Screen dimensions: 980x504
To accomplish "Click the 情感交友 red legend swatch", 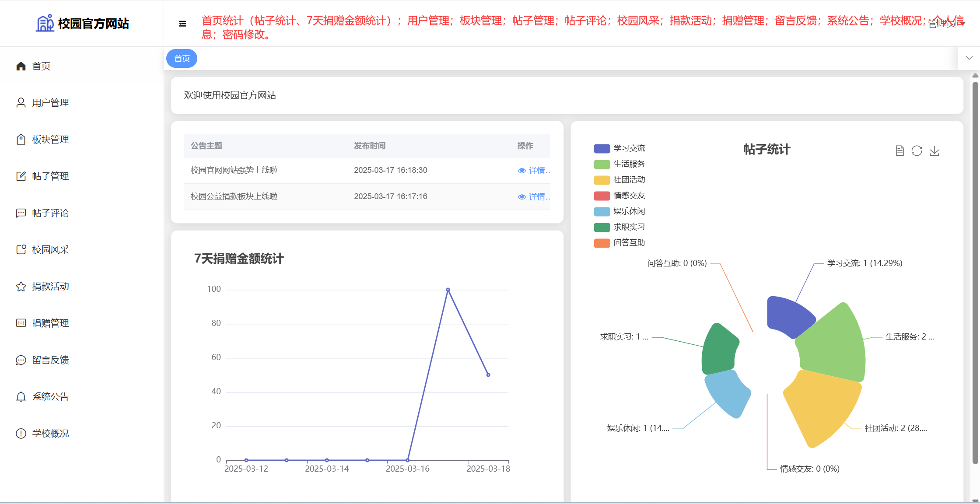I will pyautogui.click(x=602, y=196).
